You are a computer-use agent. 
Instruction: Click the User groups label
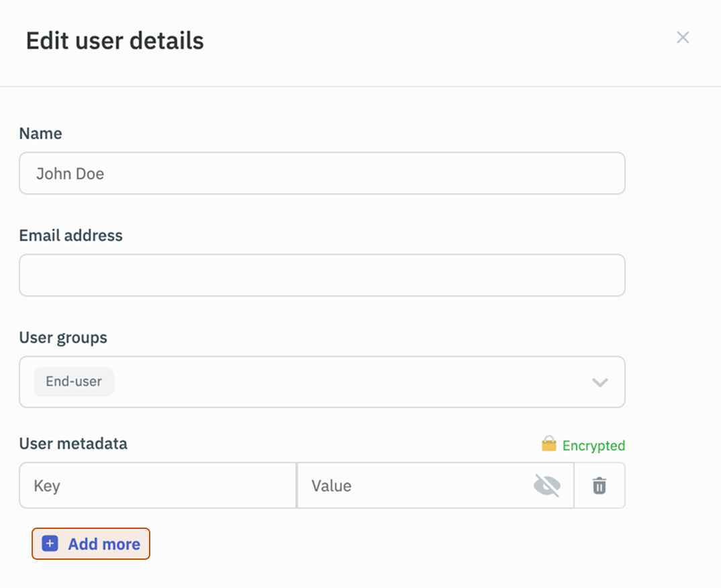[63, 338]
